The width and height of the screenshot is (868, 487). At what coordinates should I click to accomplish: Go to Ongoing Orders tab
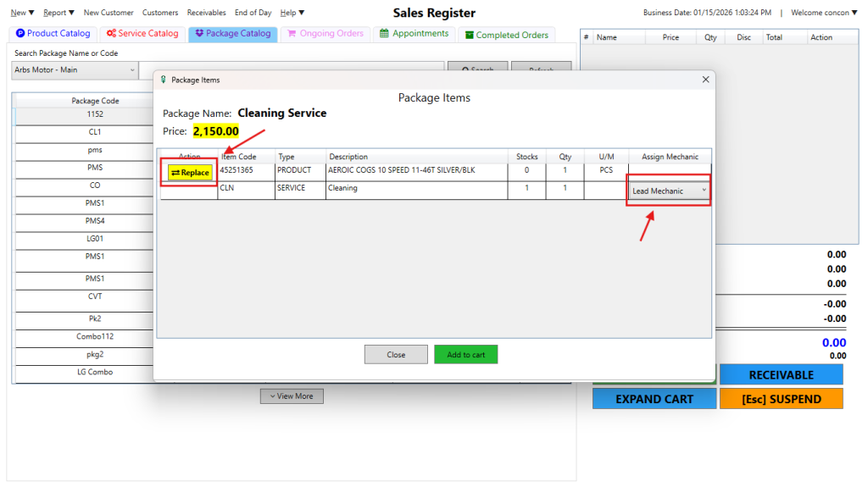tap(325, 34)
